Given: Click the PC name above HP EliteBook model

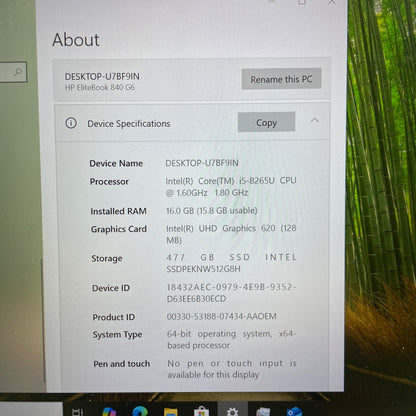Looking at the screenshot, I should click(x=102, y=76).
